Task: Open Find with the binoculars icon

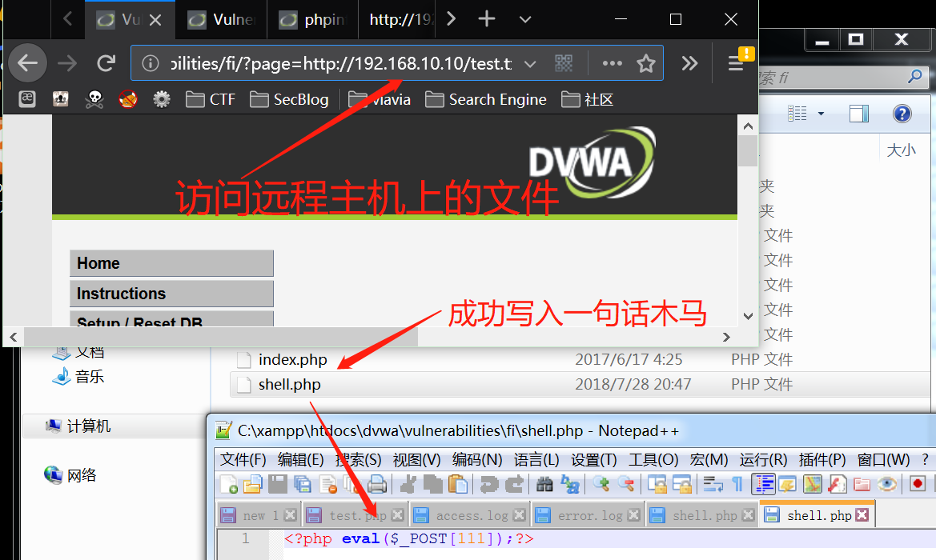Action: coord(544,484)
